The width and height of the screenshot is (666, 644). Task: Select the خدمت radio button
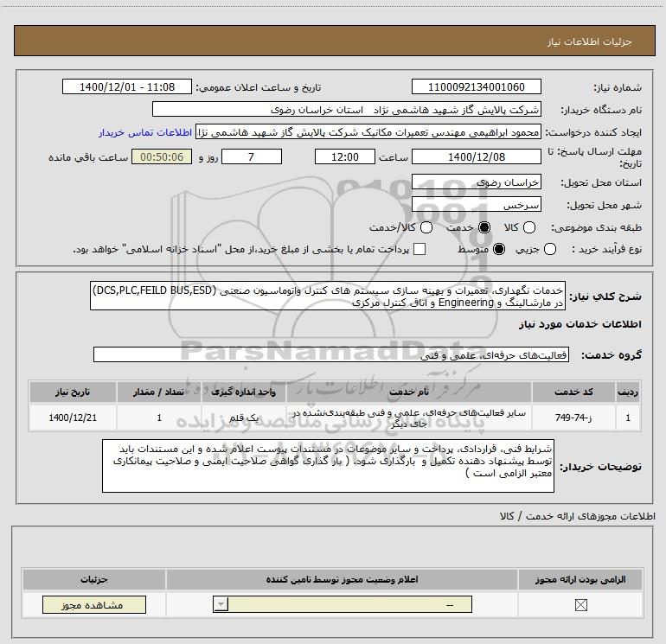(484, 227)
